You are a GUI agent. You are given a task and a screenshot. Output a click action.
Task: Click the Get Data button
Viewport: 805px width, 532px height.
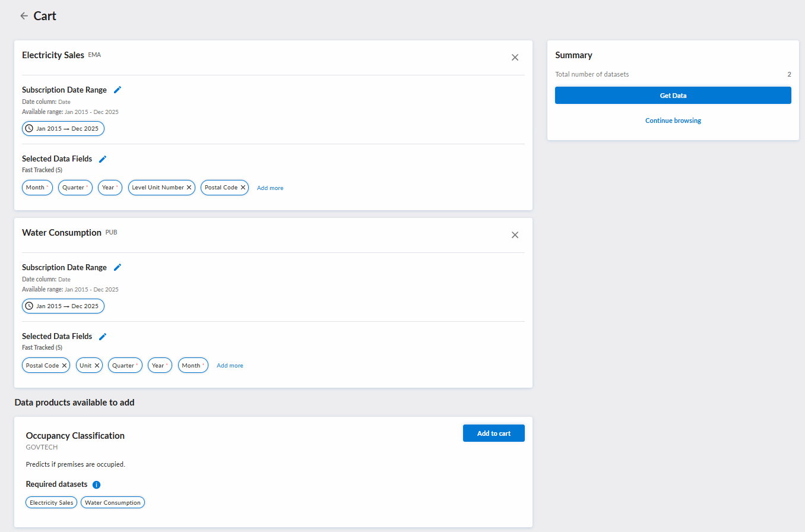point(673,96)
